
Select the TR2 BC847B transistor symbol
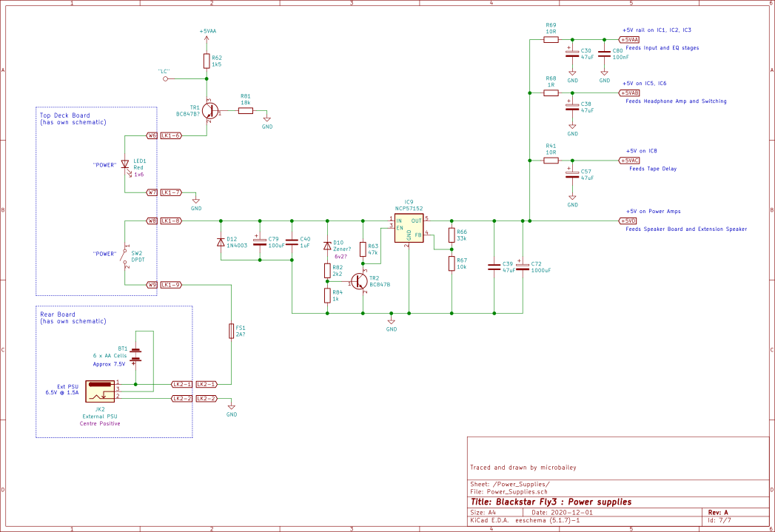pyautogui.click(x=359, y=282)
